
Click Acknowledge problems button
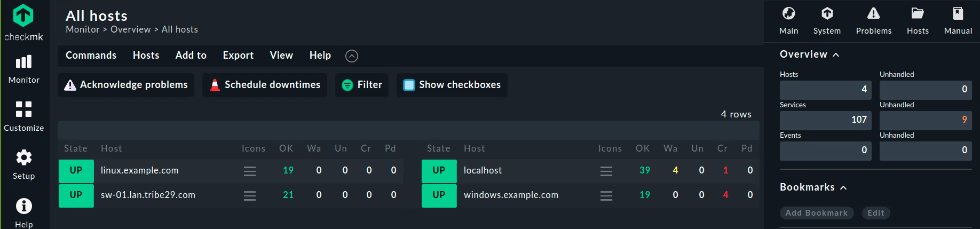point(126,85)
